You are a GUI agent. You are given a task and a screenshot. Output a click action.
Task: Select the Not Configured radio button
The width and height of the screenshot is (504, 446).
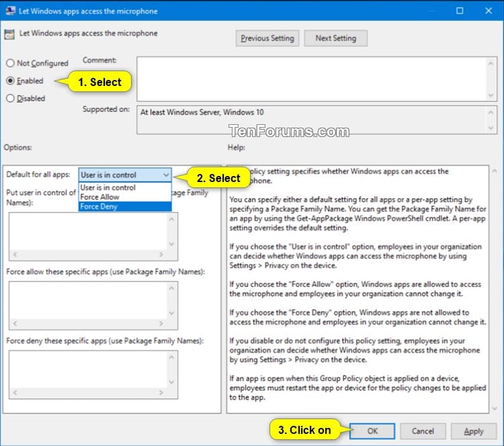pyautogui.click(x=10, y=63)
